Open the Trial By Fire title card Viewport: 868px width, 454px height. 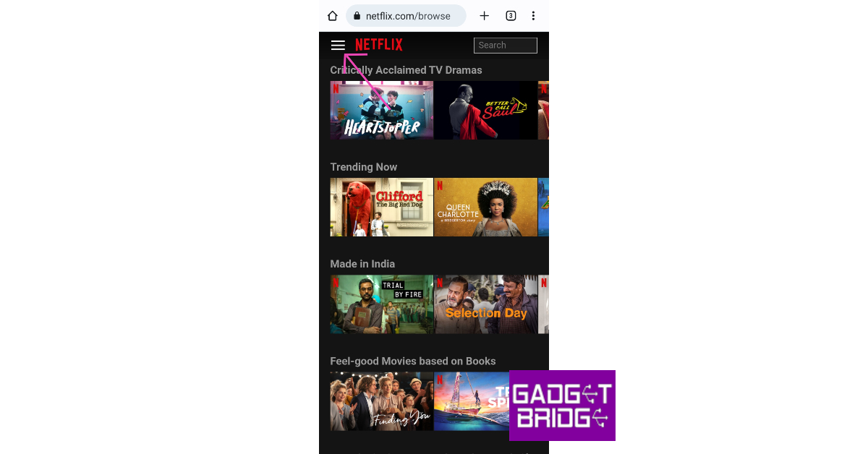[x=382, y=304]
